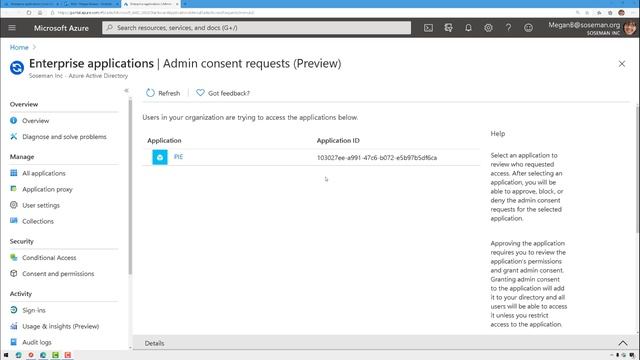
Task: Open the PIE application link
Action: pyautogui.click(x=178, y=157)
